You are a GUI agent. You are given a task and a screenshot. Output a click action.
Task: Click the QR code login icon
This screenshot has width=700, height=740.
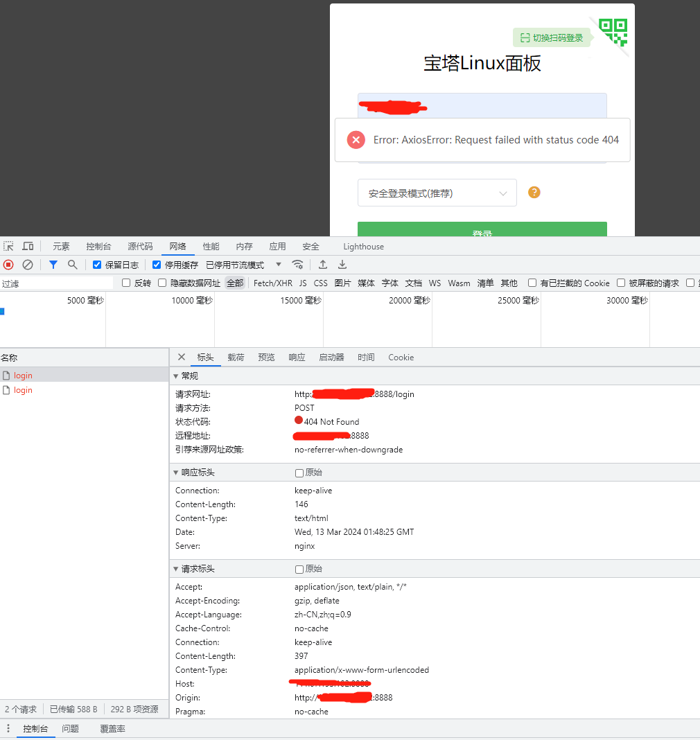point(613,32)
